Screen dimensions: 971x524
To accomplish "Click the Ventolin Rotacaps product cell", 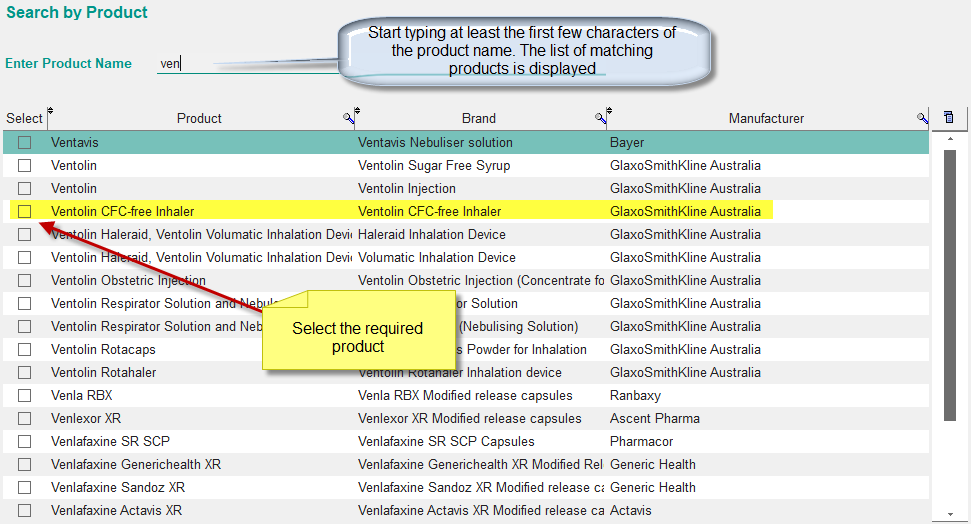I will point(103,349).
